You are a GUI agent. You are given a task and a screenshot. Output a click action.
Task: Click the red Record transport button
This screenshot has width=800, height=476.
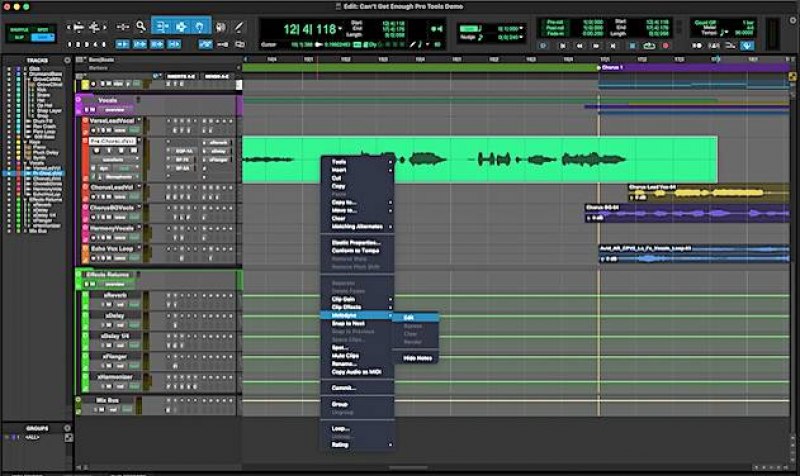click(x=665, y=45)
